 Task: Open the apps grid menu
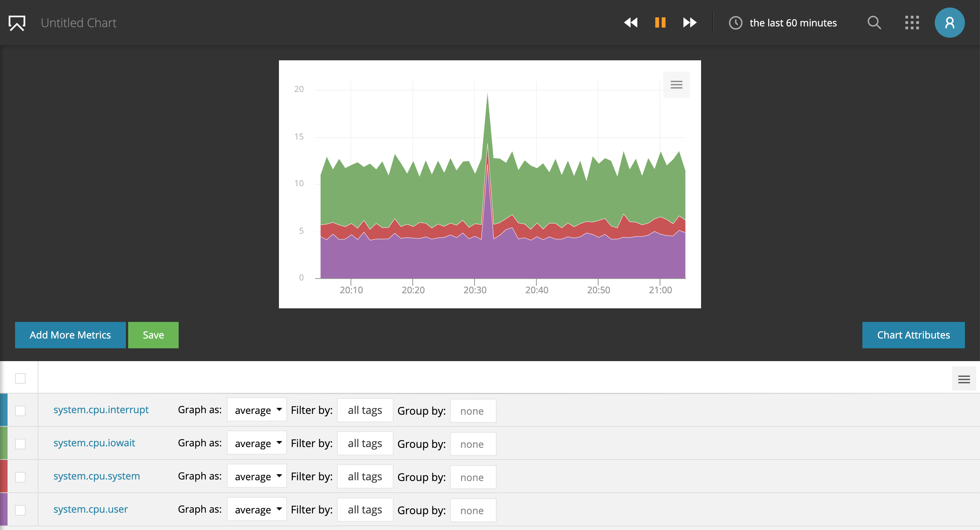(911, 23)
